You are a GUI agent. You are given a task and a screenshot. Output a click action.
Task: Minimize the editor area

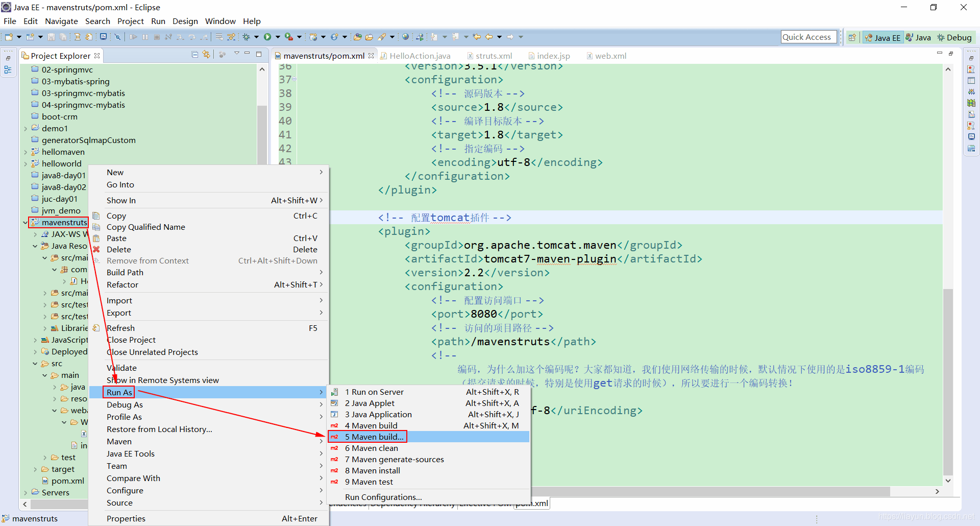click(x=940, y=53)
